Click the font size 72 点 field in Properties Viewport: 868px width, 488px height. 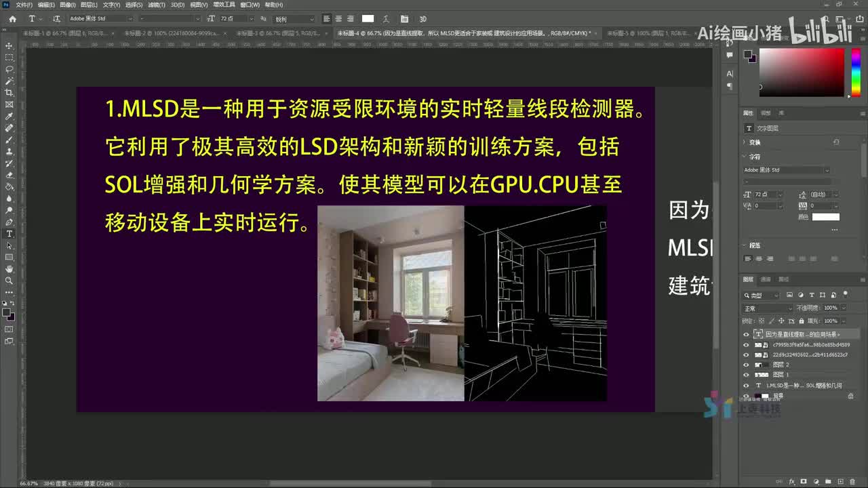[765, 195]
